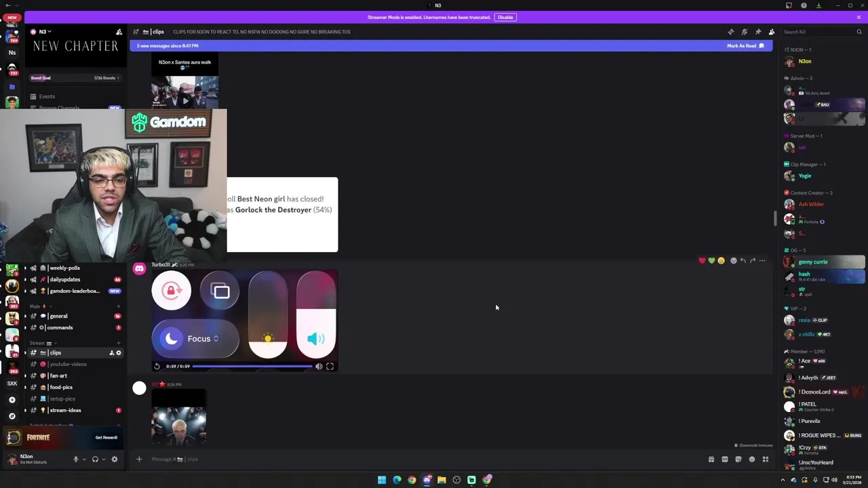The height and width of the screenshot is (488, 868).
Task: Open the SXK server
Action: coord(12,384)
